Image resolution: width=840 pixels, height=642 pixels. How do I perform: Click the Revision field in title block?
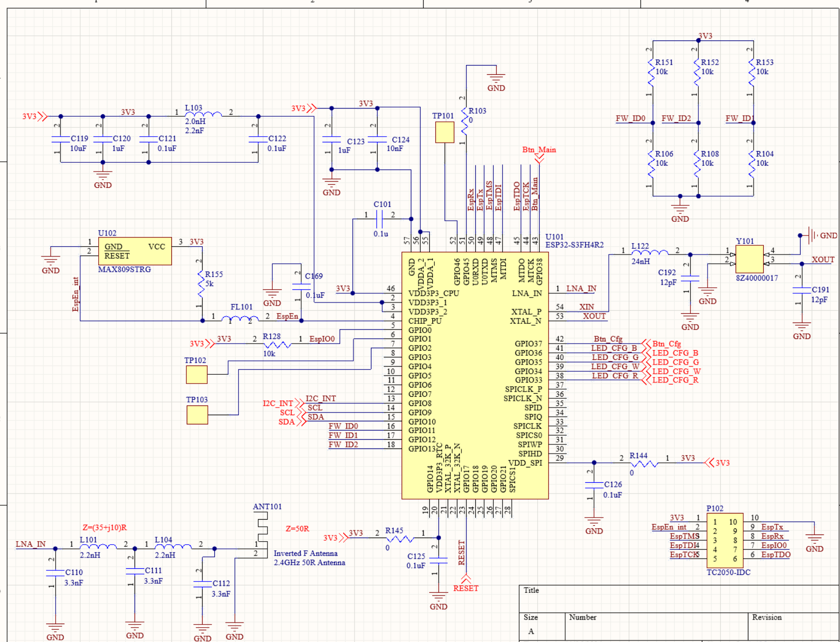(794, 627)
